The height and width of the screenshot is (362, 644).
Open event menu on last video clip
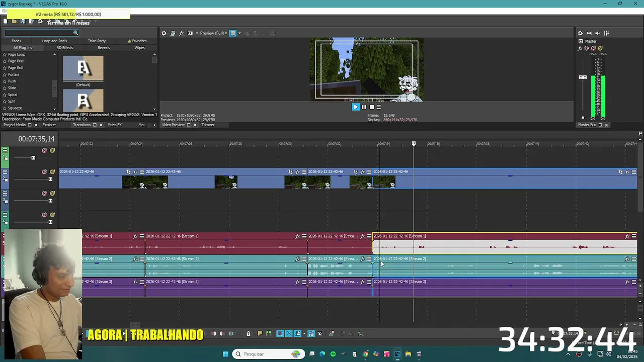[x=633, y=172]
